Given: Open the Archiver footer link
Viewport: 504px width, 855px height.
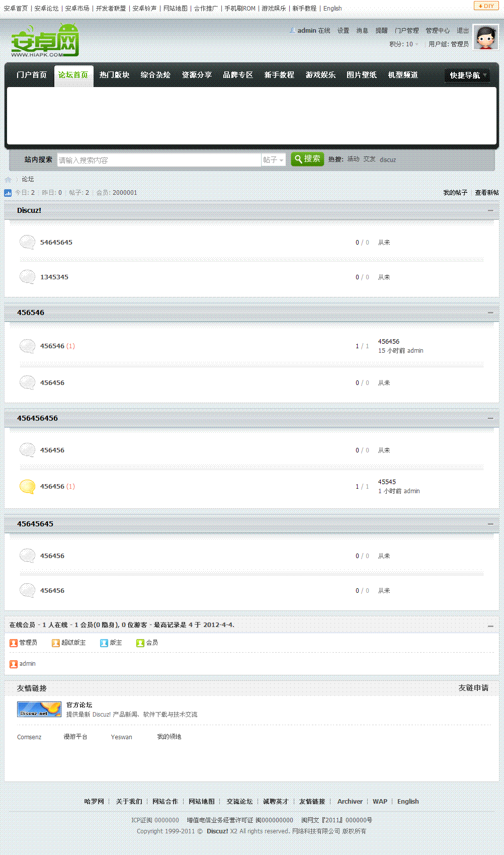Looking at the screenshot, I should [350, 802].
